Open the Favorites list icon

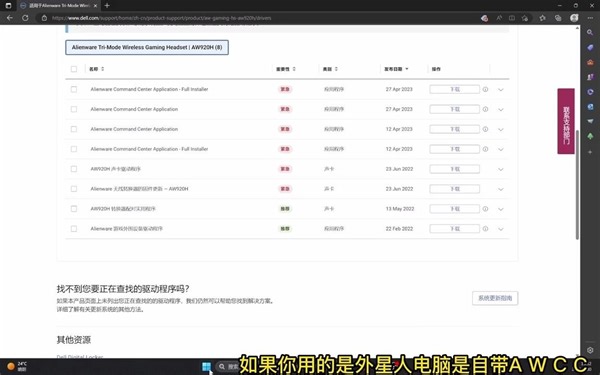click(542, 18)
